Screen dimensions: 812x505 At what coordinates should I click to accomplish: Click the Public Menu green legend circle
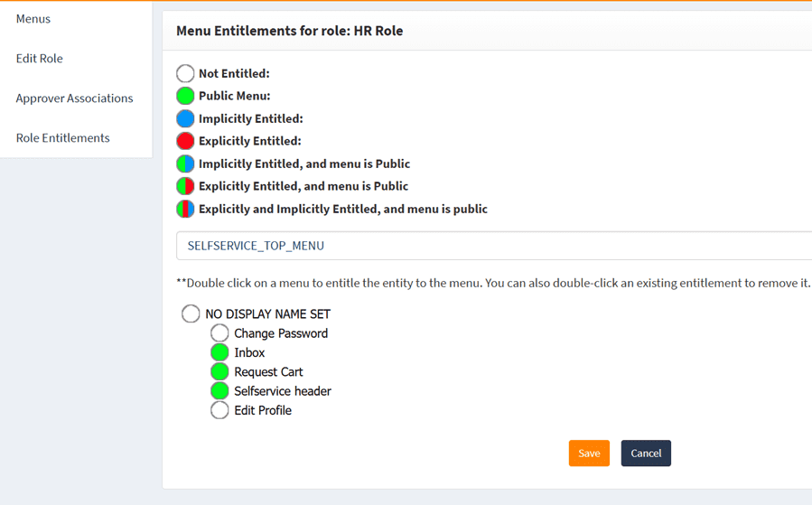(185, 96)
